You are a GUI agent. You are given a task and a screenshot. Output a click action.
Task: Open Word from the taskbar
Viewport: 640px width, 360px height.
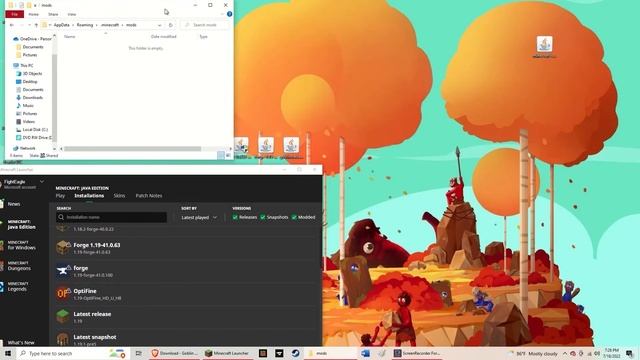[365, 353]
